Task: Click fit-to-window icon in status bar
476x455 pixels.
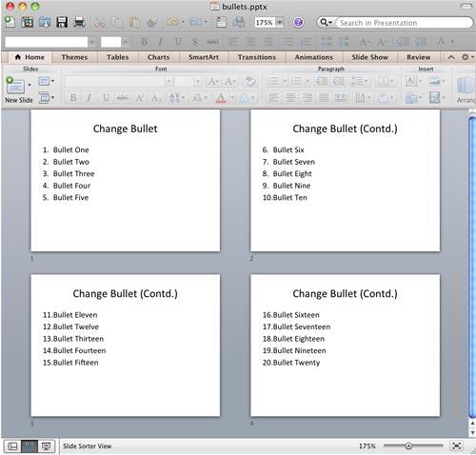Action: point(456,445)
